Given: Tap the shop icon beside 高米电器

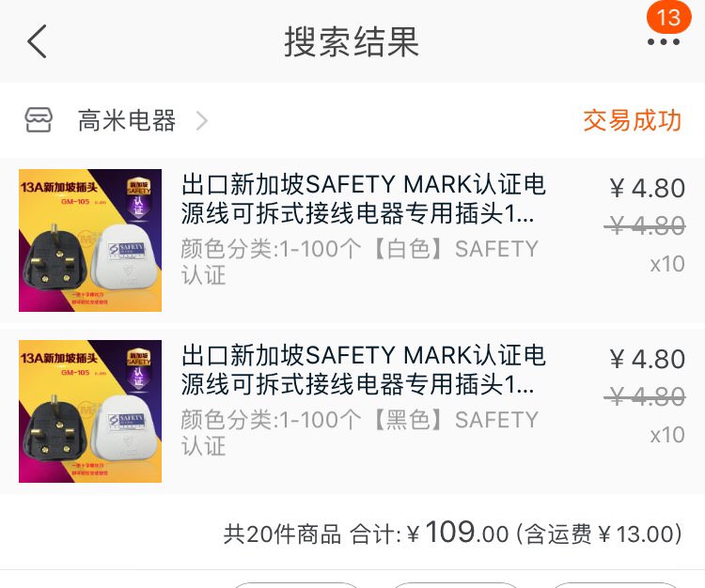Looking at the screenshot, I should [x=39, y=120].
